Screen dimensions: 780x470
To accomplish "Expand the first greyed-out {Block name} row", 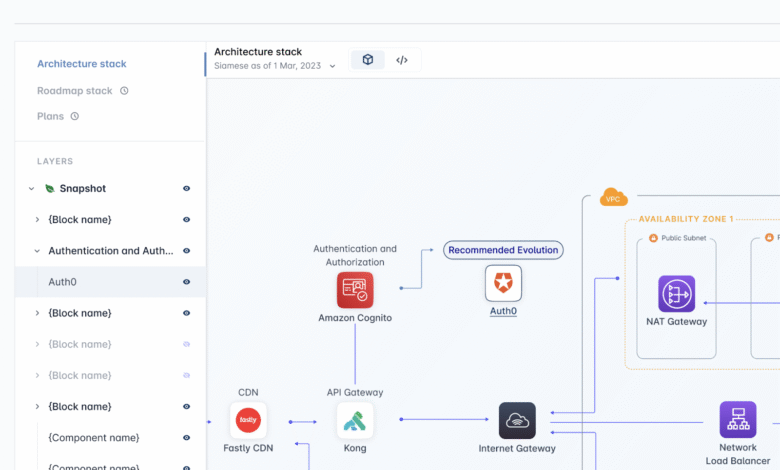I will [37, 344].
